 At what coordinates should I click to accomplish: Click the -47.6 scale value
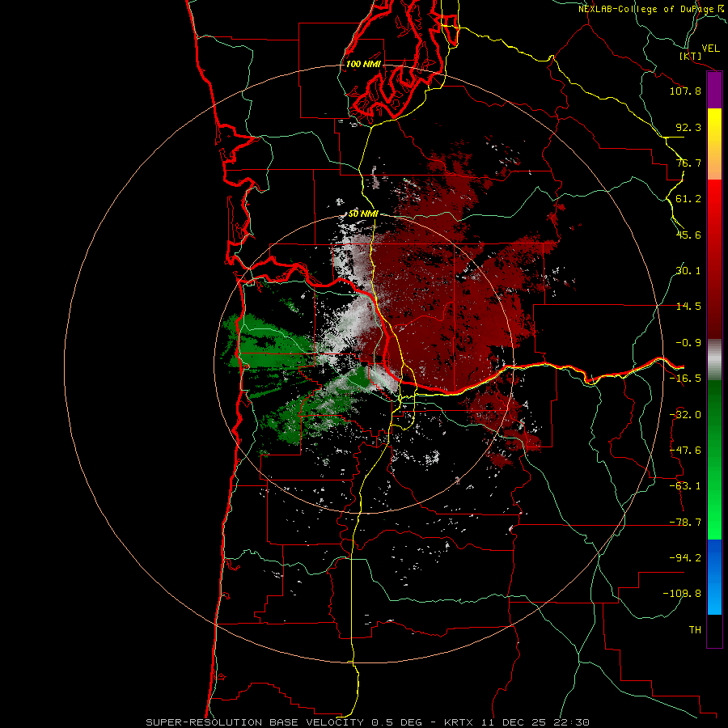(x=685, y=451)
